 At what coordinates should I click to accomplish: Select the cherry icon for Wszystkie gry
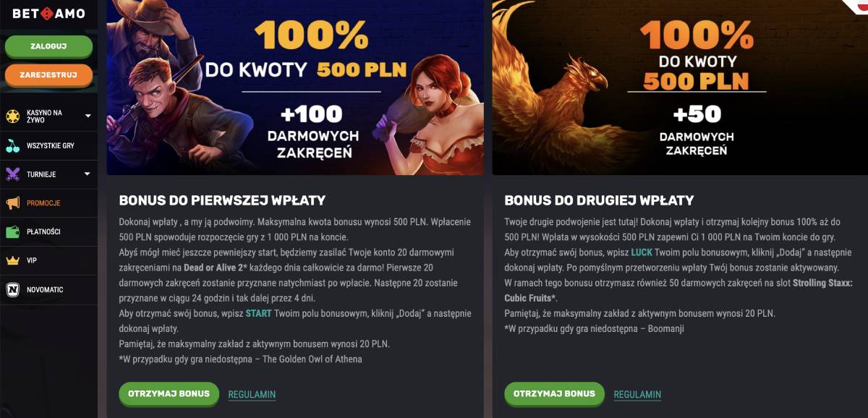pos(13,145)
